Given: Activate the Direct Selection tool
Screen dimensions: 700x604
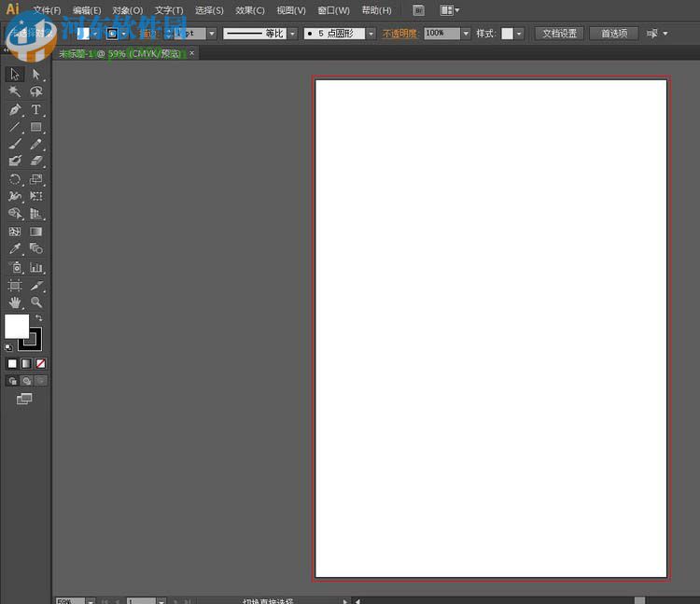Looking at the screenshot, I should point(36,74).
